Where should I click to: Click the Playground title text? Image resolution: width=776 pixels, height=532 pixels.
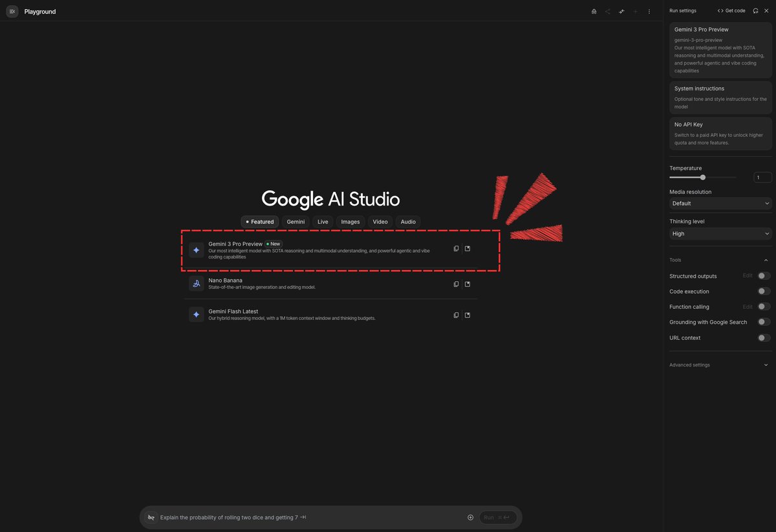40,12
